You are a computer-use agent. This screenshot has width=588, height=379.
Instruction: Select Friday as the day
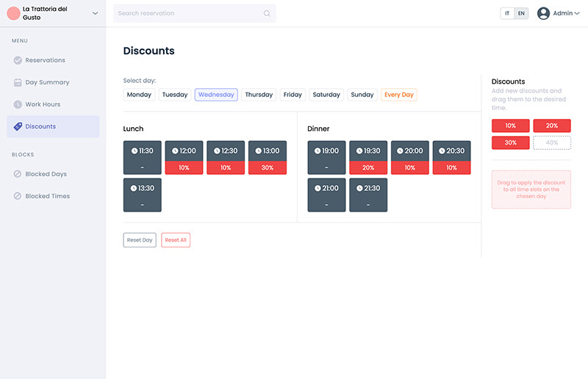coord(293,95)
